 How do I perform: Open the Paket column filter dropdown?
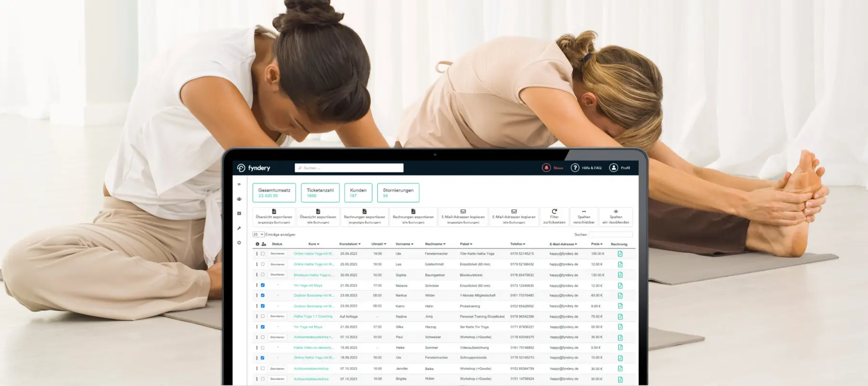coord(466,244)
